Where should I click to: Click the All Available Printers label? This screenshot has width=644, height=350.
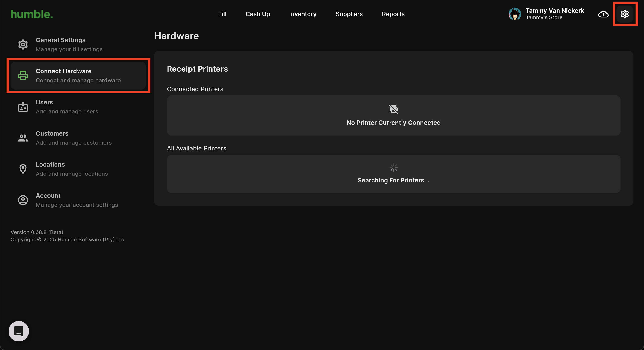(x=197, y=148)
